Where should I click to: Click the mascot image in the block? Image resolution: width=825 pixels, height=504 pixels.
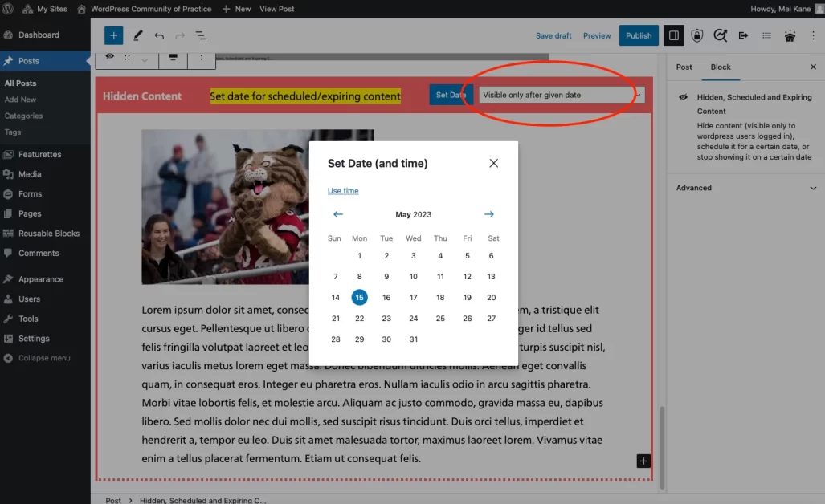[258, 207]
